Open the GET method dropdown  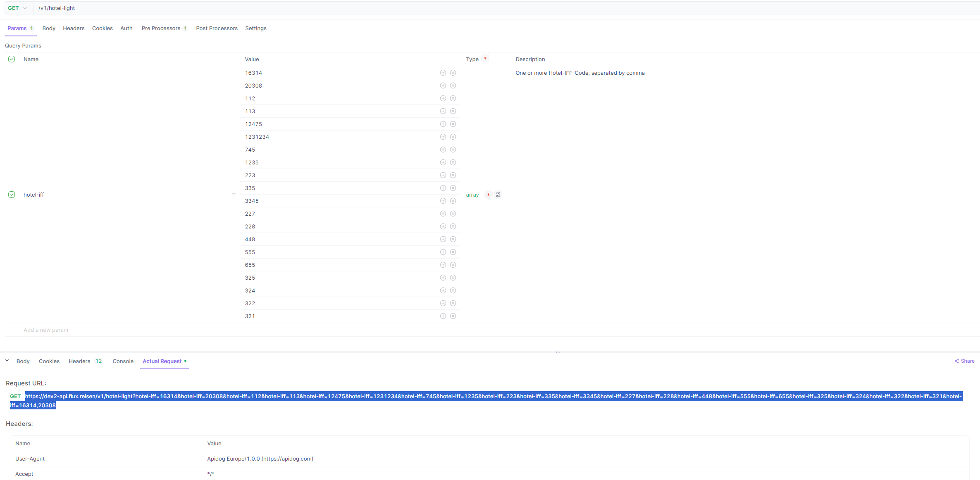(x=17, y=8)
